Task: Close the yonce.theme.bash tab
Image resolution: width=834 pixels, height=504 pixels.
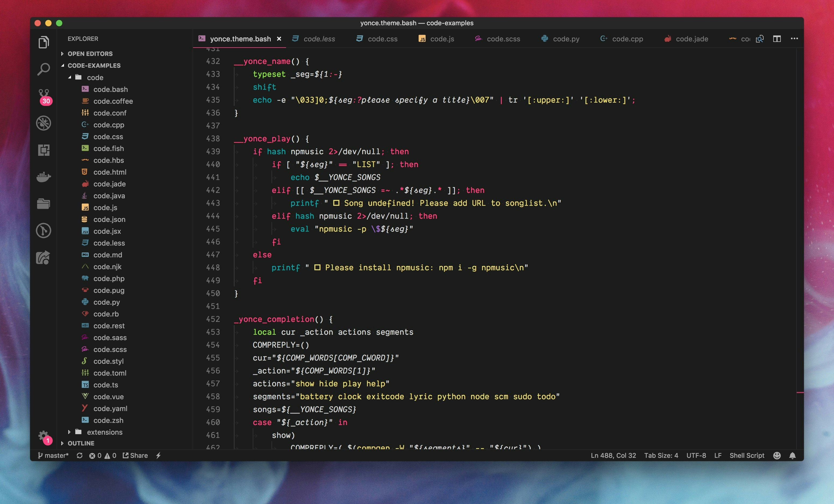Action: (x=279, y=39)
